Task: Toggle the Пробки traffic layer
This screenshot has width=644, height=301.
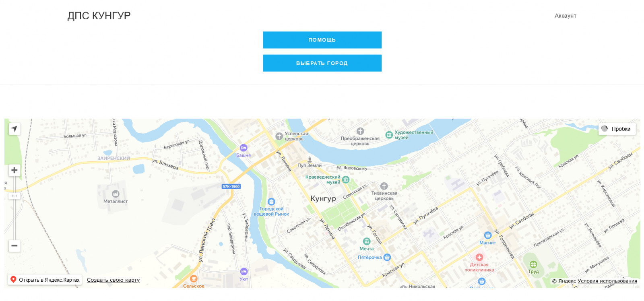Action: point(617,129)
